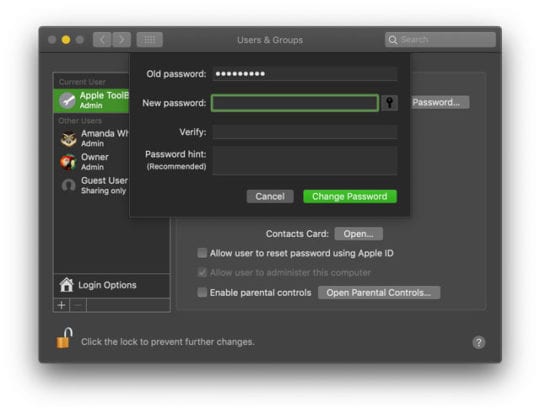
Task: Click the Verify password field
Action: point(305,132)
